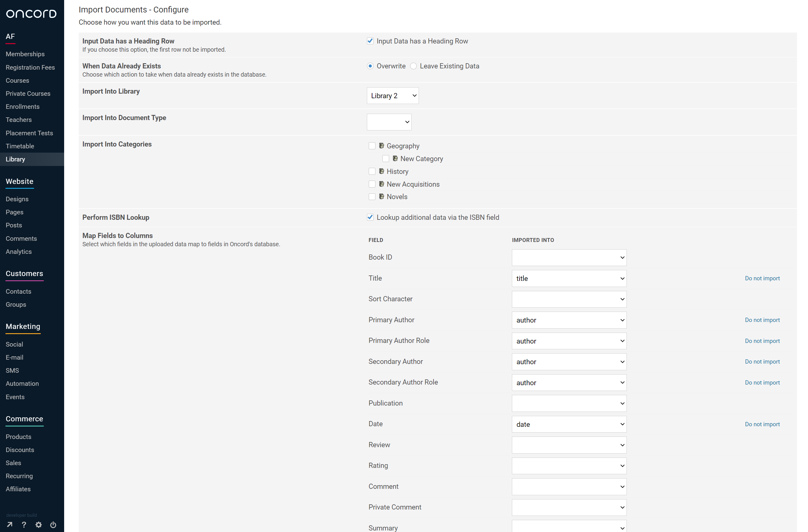Disable the ISBN lookup checkbox
This screenshot has height=532, width=808.
coord(370,217)
